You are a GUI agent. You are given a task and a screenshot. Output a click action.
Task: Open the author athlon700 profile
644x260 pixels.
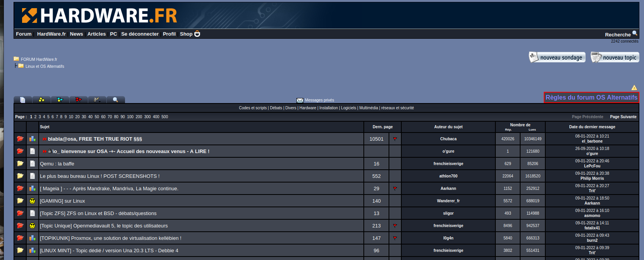click(x=448, y=176)
